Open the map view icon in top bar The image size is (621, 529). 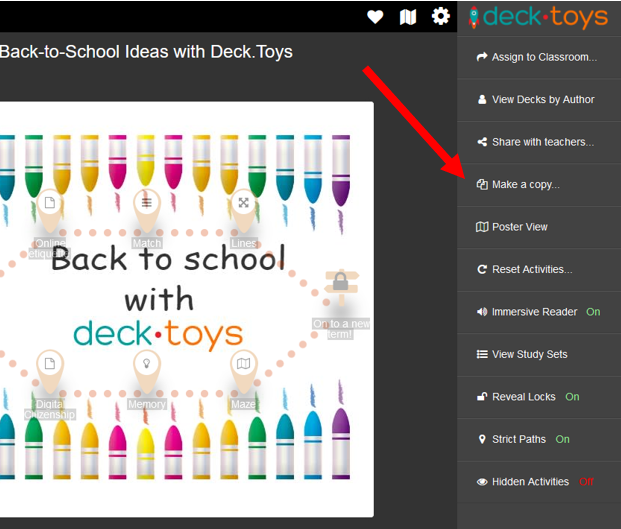pos(408,17)
